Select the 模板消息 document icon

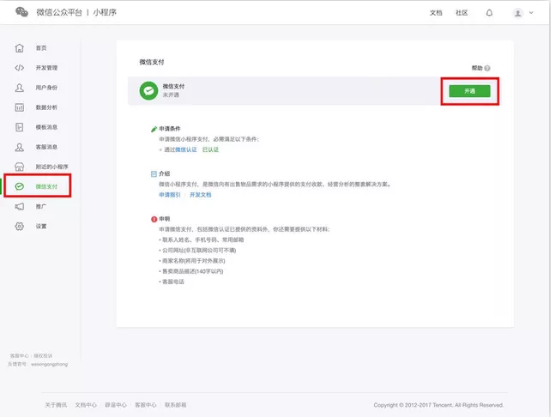coord(19,127)
